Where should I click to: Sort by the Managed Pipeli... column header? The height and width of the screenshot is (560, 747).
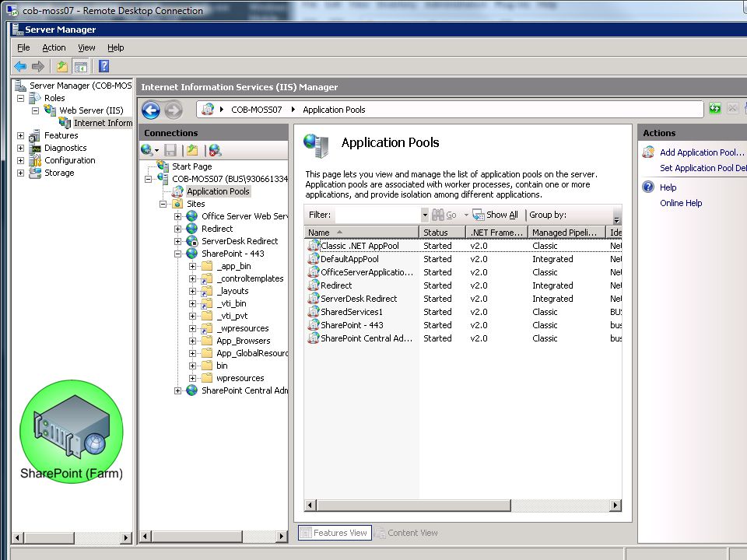coord(566,233)
